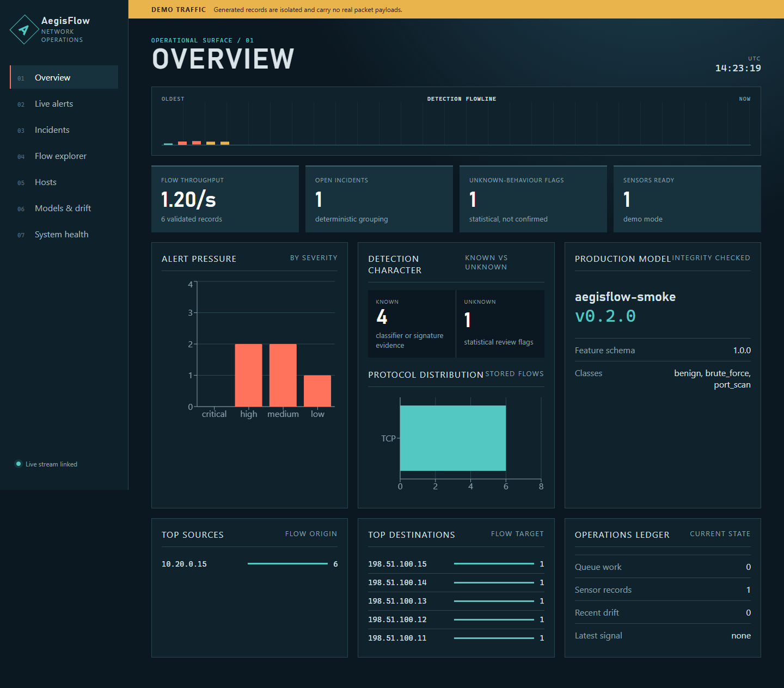Click the Top Destinations panel title

[x=412, y=535]
